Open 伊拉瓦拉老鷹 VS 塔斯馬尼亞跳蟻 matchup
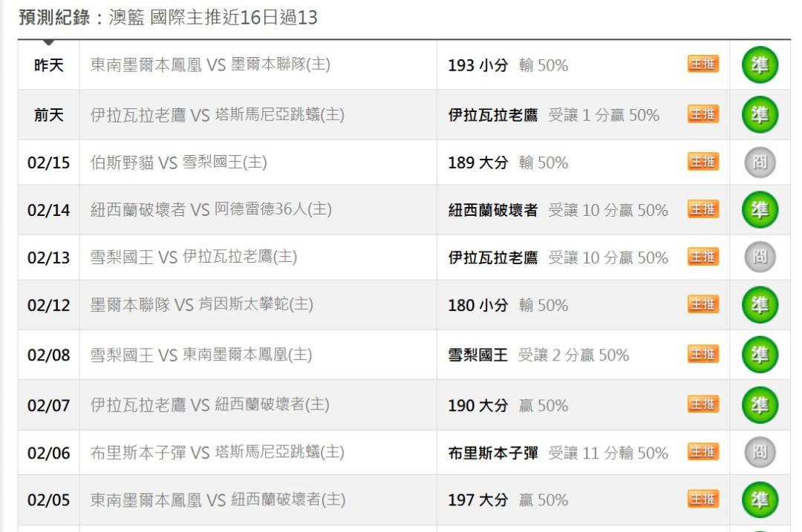The width and height of the screenshot is (802, 532). pos(217,115)
